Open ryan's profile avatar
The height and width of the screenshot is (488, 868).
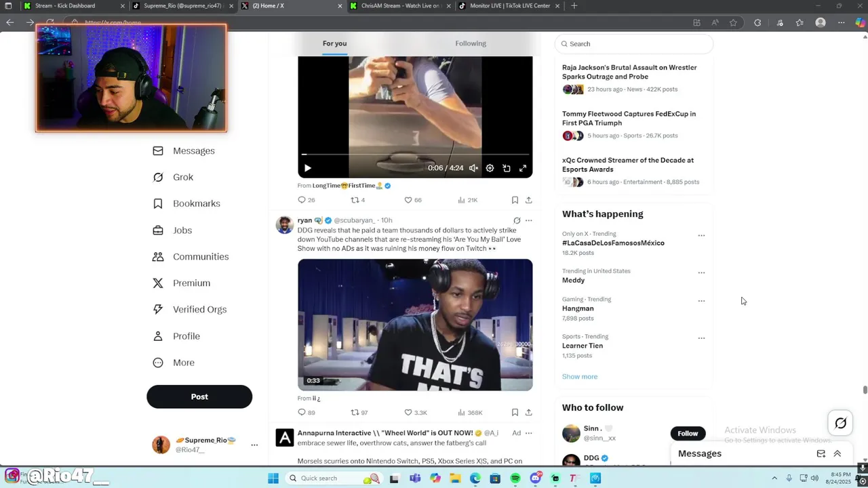click(285, 225)
